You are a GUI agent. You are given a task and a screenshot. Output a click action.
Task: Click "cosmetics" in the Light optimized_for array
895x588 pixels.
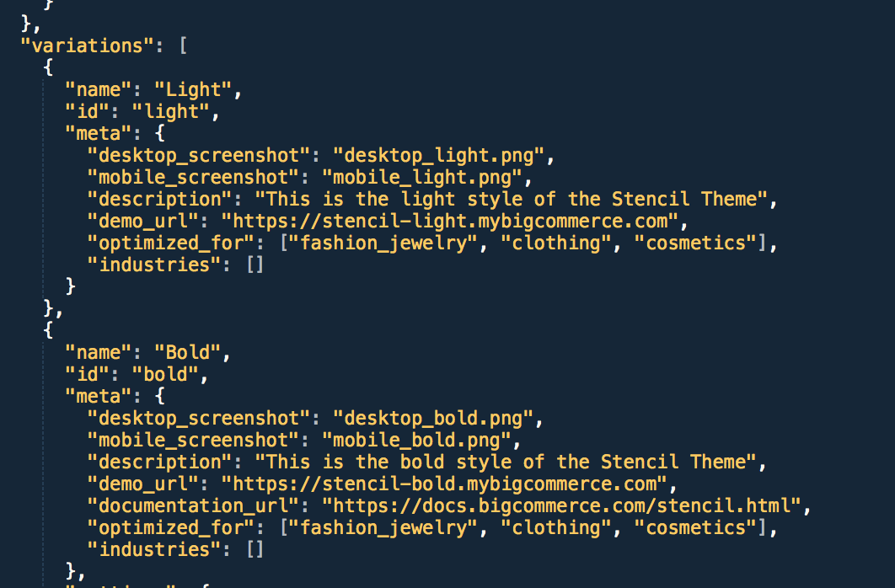696,243
